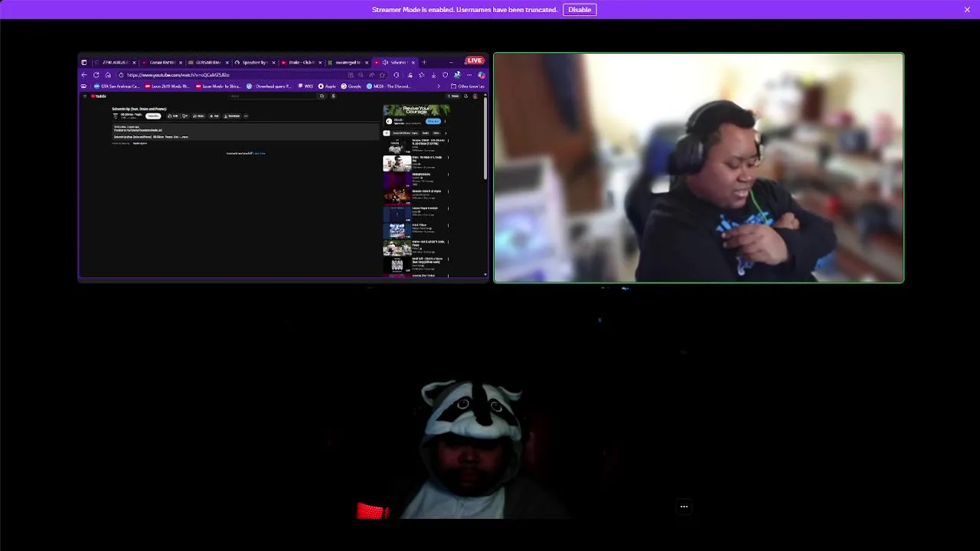Open the Revive Your Courage ad banner
This screenshot has width=980, height=551.
point(416,110)
